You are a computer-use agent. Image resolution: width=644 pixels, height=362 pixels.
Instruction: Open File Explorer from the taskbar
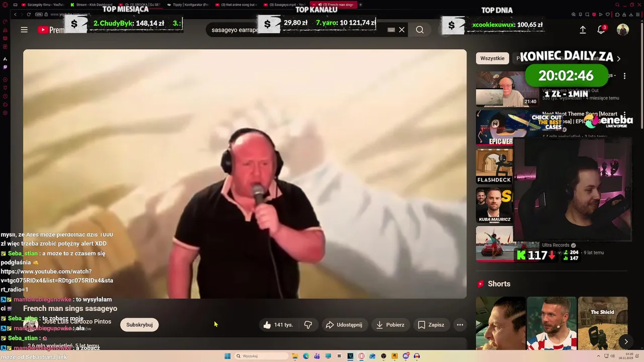295,356
